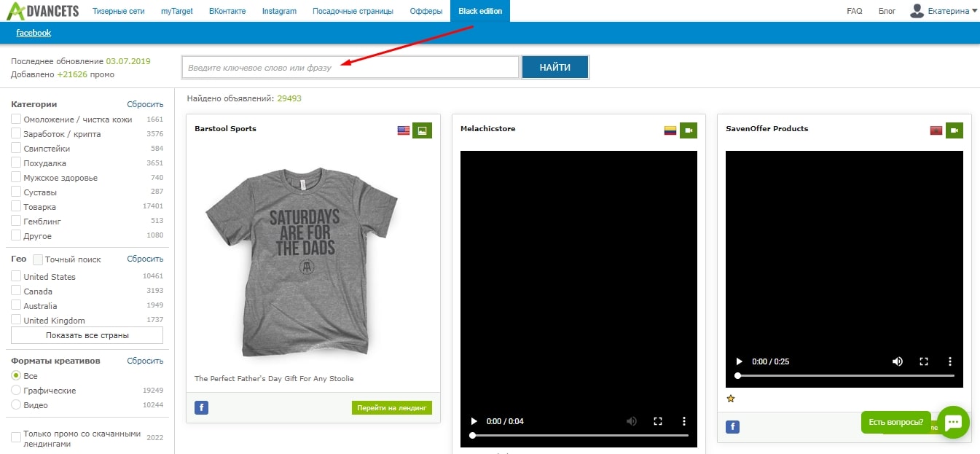Click the Facebook icon on SavenOffer Products card

tap(733, 426)
